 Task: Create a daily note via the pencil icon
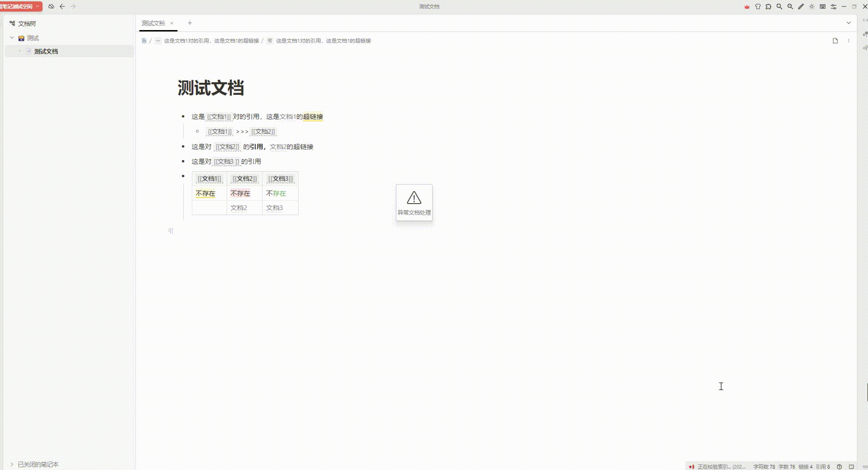pyautogui.click(x=801, y=6)
